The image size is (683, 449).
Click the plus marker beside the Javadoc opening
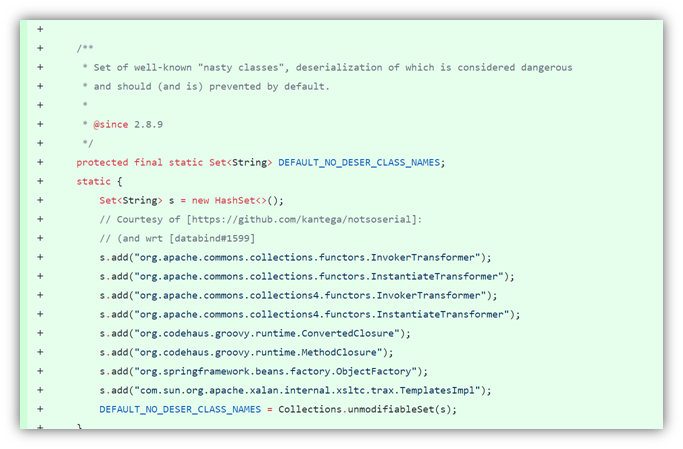pos(40,48)
